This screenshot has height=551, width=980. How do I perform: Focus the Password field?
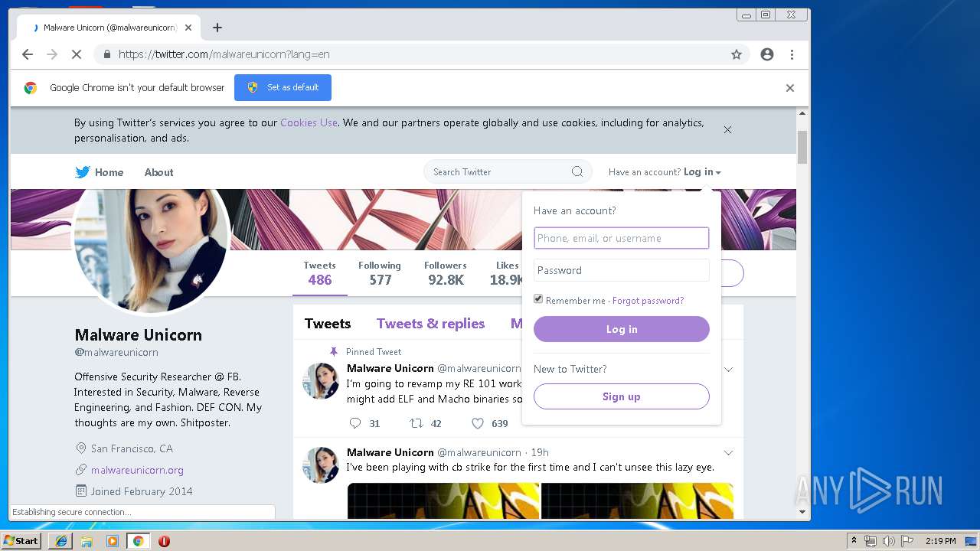[x=621, y=270]
